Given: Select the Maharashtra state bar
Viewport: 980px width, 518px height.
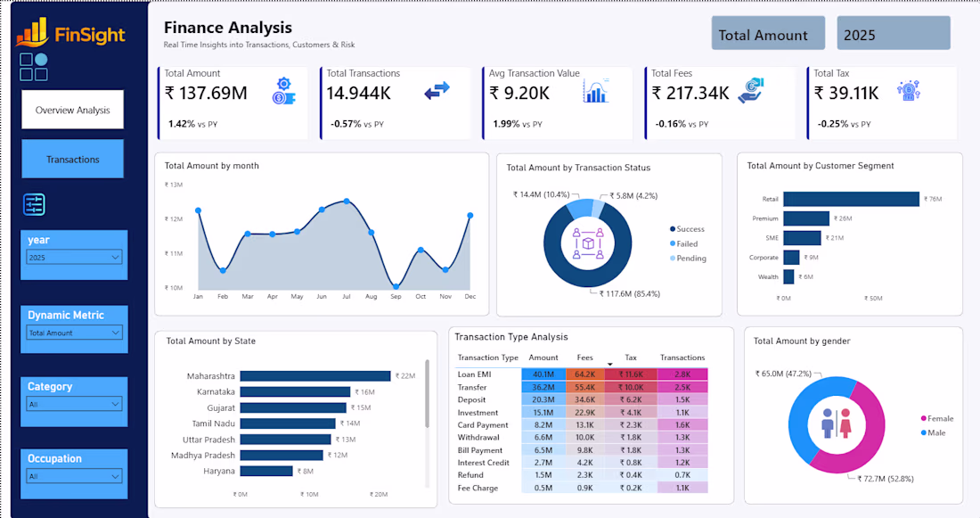Looking at the screenshot, I should point(315,376).
